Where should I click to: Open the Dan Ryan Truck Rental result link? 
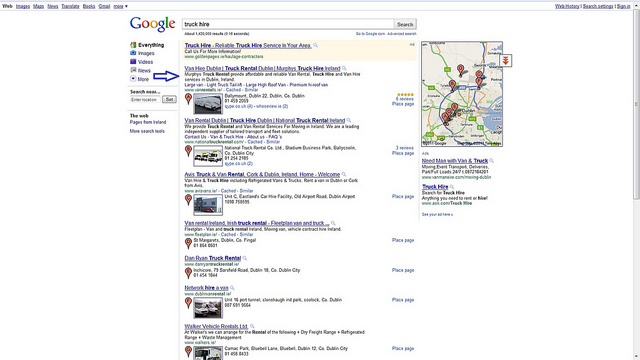(213, 258)
